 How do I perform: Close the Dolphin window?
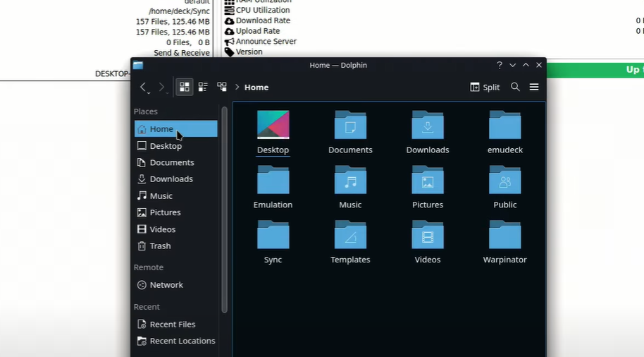539,65
